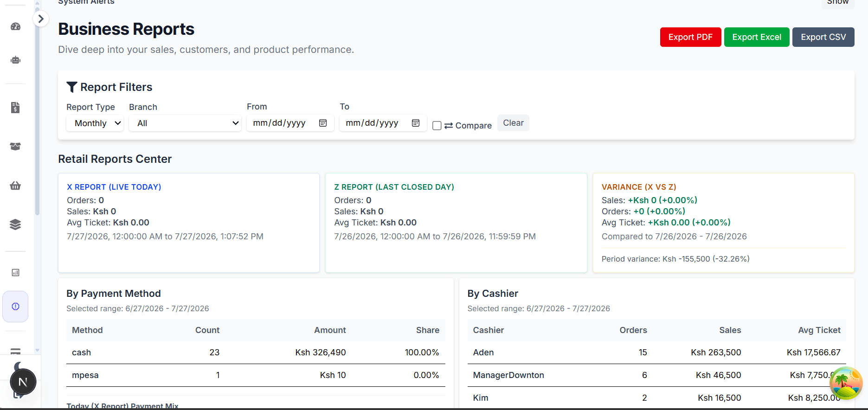
Task: Click the Show button at top right
Action: [838, 3]
